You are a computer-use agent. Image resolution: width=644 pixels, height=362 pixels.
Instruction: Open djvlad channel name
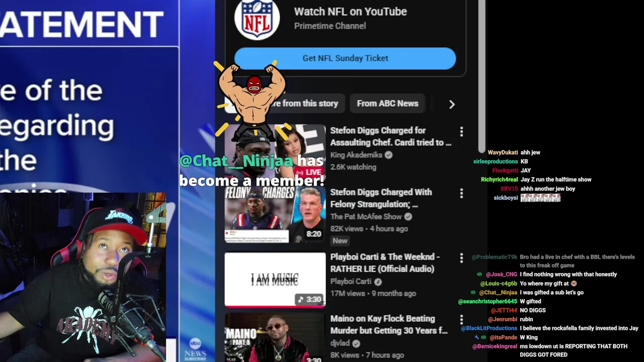coord(340,343)
